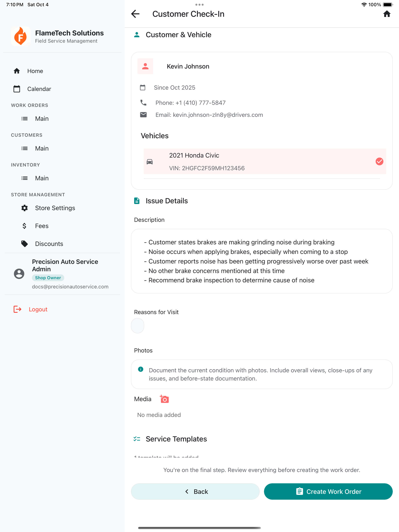Open Store Settings via the gear icon

click(x=24, y=208)
